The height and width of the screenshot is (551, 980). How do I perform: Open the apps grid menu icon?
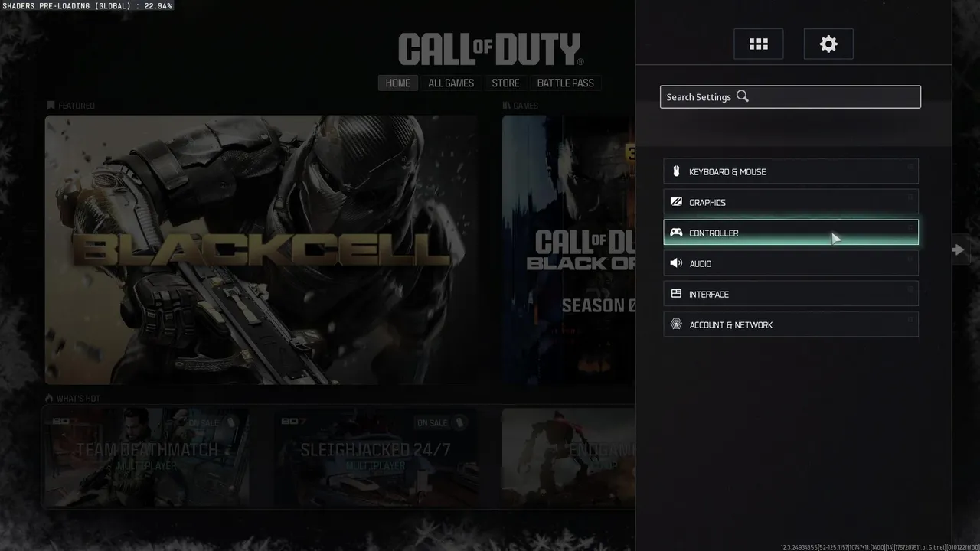click(758, 44)
